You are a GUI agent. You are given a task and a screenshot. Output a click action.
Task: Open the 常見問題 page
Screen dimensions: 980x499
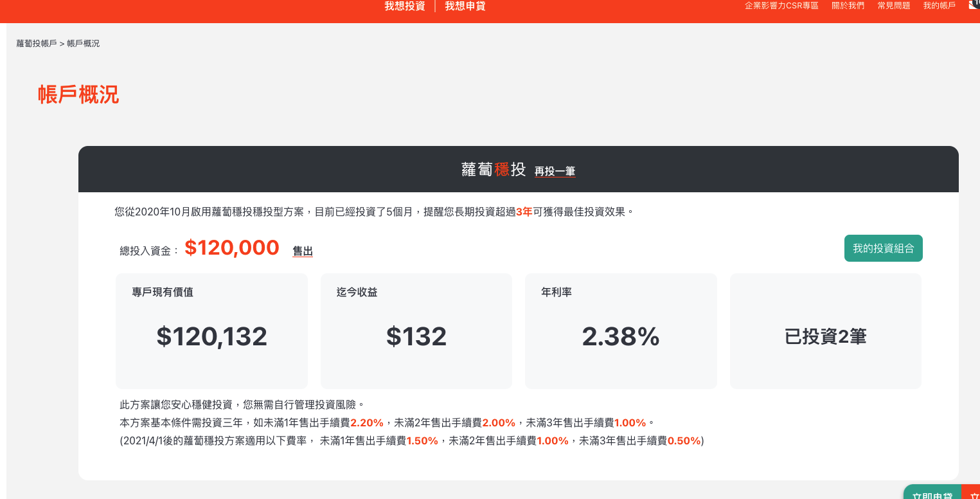coord(894,5)
